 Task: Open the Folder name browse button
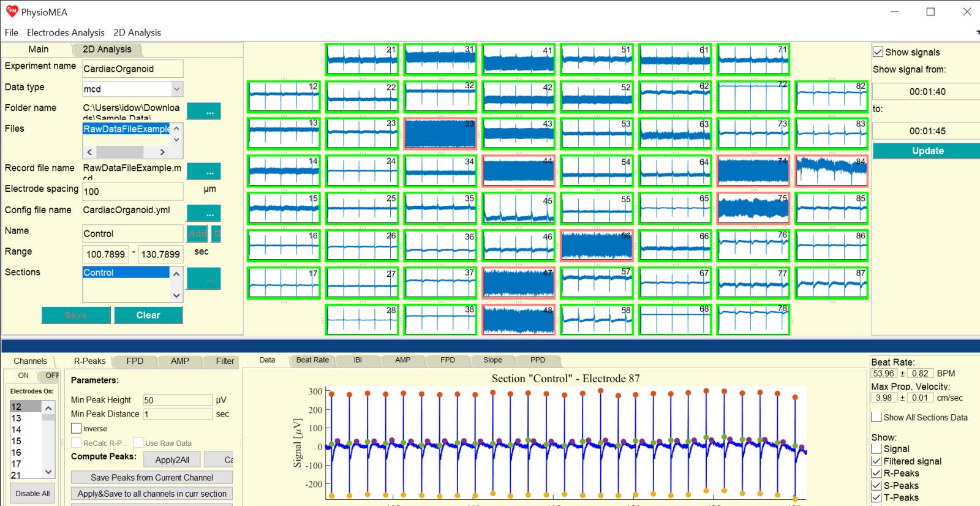tap(203, 111)
